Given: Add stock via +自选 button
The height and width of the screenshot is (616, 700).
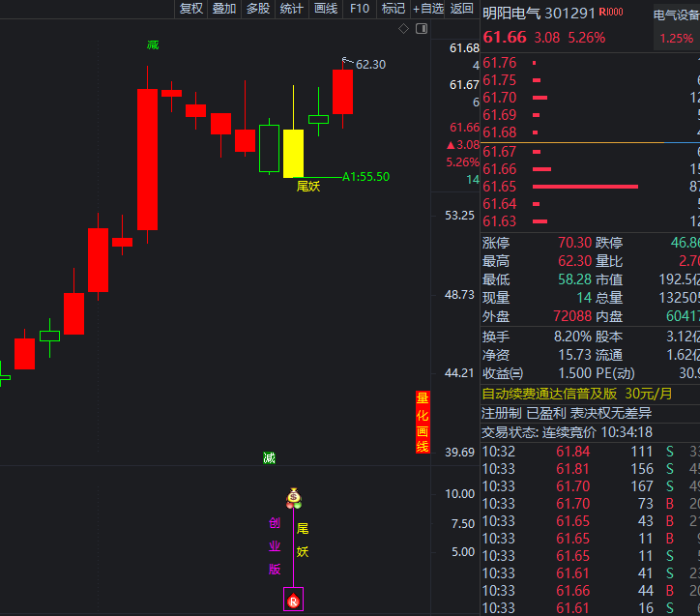Looking at the screenshot, I should 428,9.
